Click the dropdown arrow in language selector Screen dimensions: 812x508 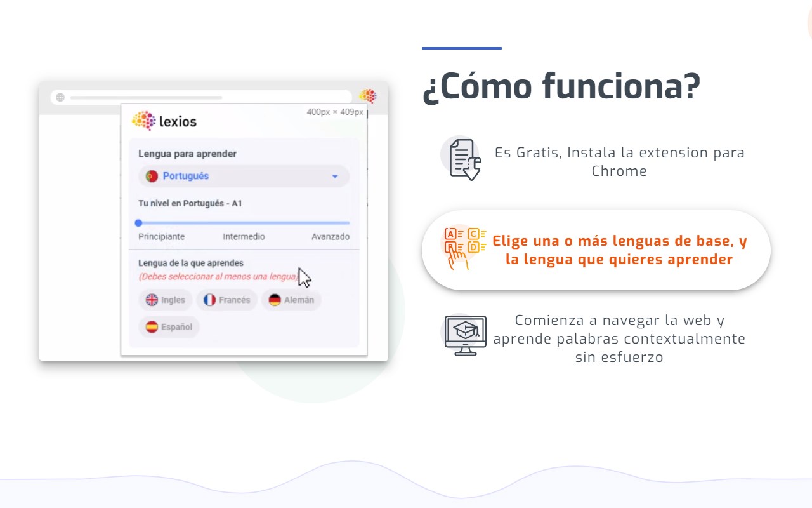[335, 177]
